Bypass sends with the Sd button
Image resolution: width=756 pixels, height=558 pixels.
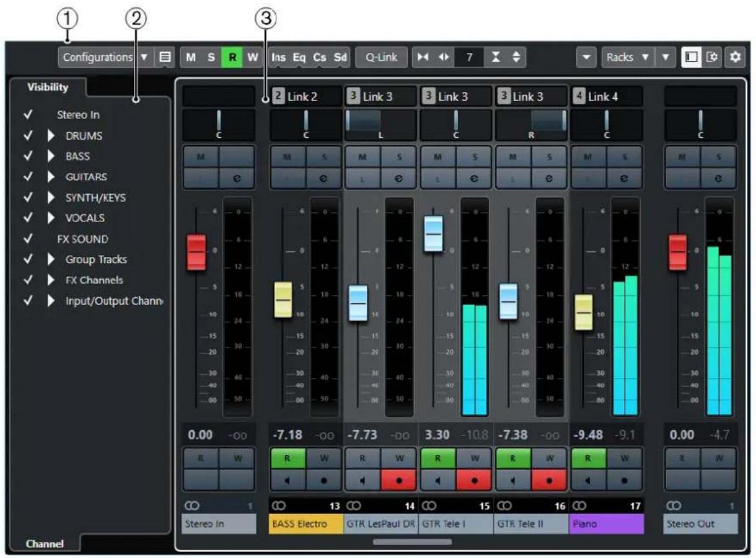340,58
